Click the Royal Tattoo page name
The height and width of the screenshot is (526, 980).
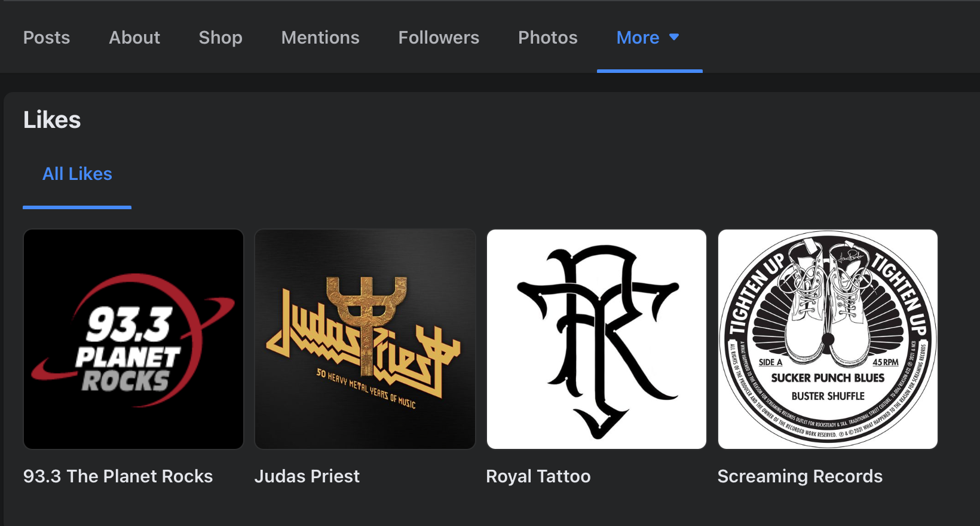tap(538, 476)
